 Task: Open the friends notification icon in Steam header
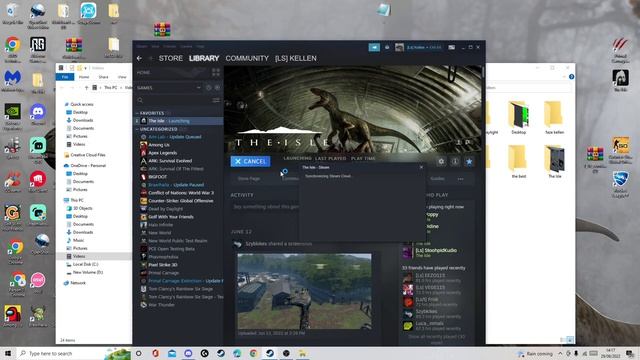[x=387, y=47]
